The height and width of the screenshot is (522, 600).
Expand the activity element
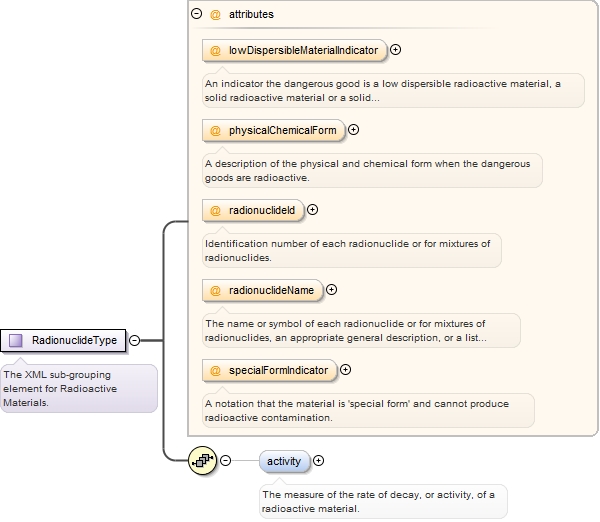coord(318,460)
